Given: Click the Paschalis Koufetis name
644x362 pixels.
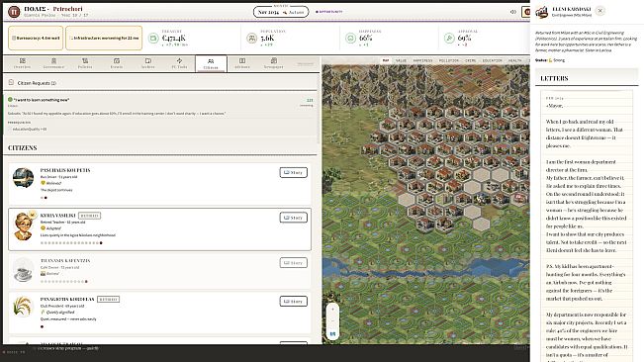Looking at the screenshot, I should (x=65, y=170).
